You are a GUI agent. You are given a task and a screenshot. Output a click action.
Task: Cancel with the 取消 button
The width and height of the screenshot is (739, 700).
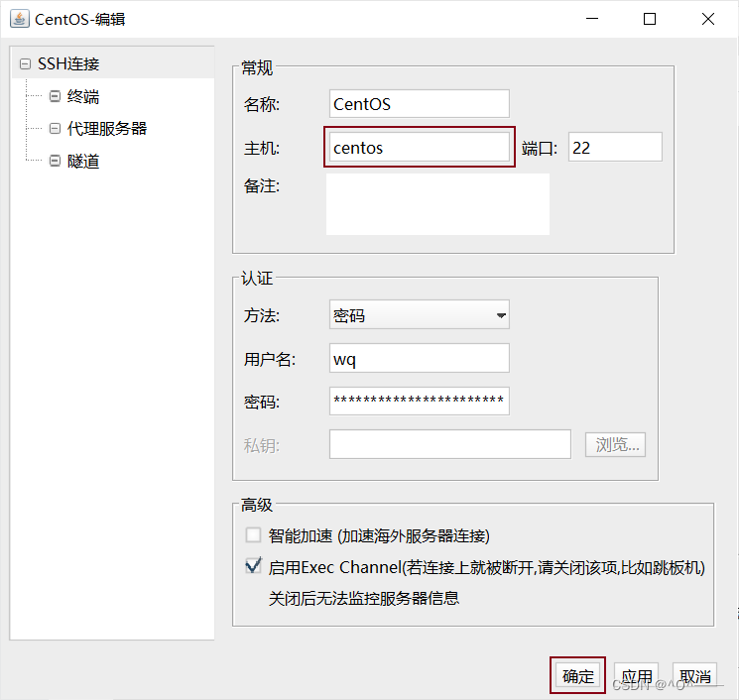tap(695, 676)
